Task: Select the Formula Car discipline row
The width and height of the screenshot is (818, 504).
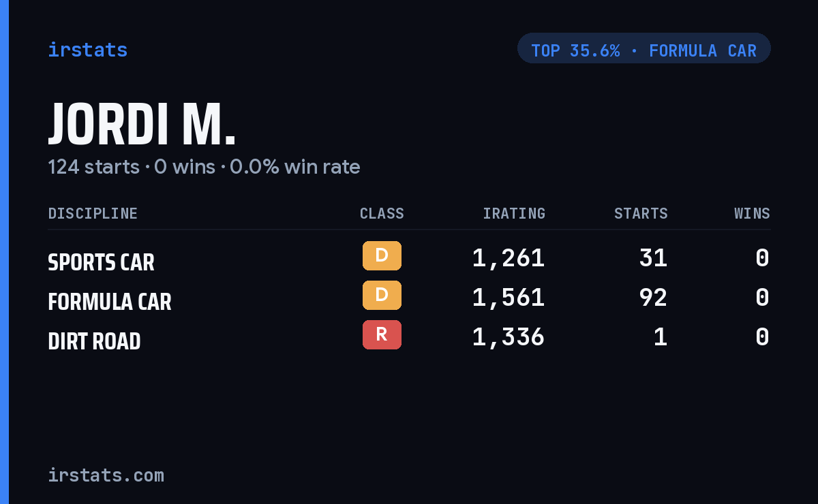Action: coord(409,298)
